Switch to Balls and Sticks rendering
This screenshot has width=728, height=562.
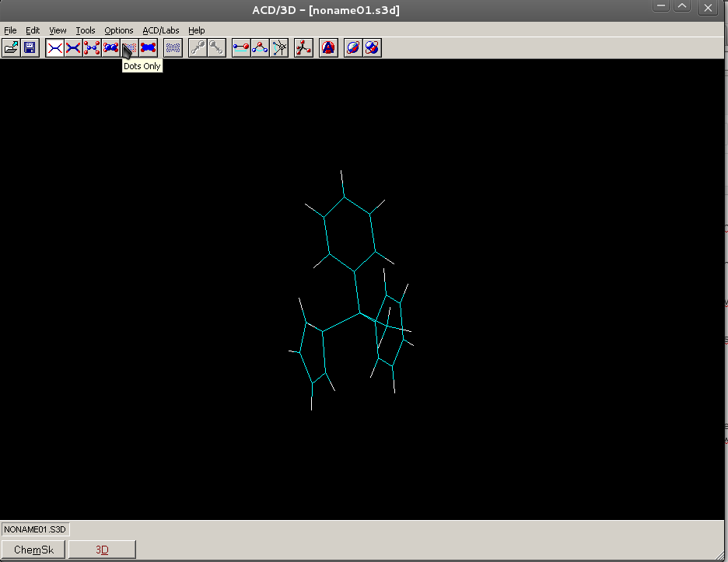coord(92,47)
